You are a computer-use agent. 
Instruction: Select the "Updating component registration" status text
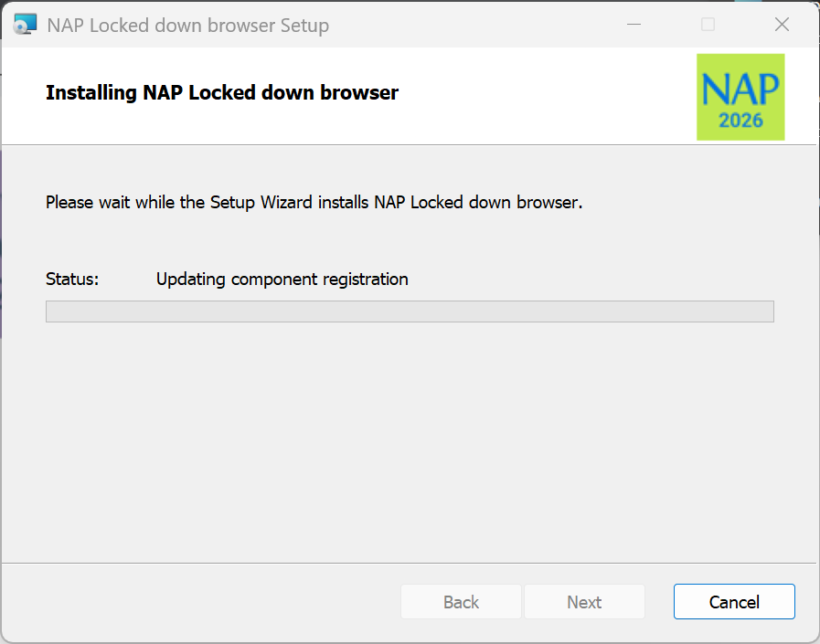point(282,280)
